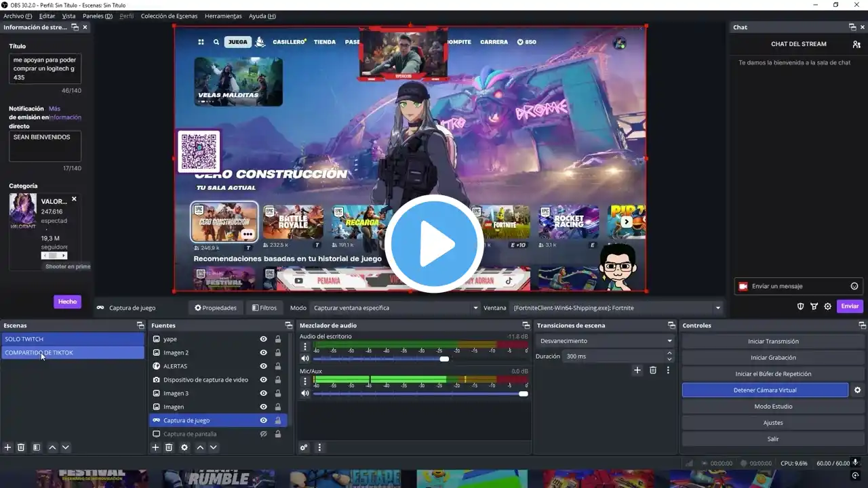Open emoji picker in chat message box
868x488 pixels.
[x=854, y=286]
